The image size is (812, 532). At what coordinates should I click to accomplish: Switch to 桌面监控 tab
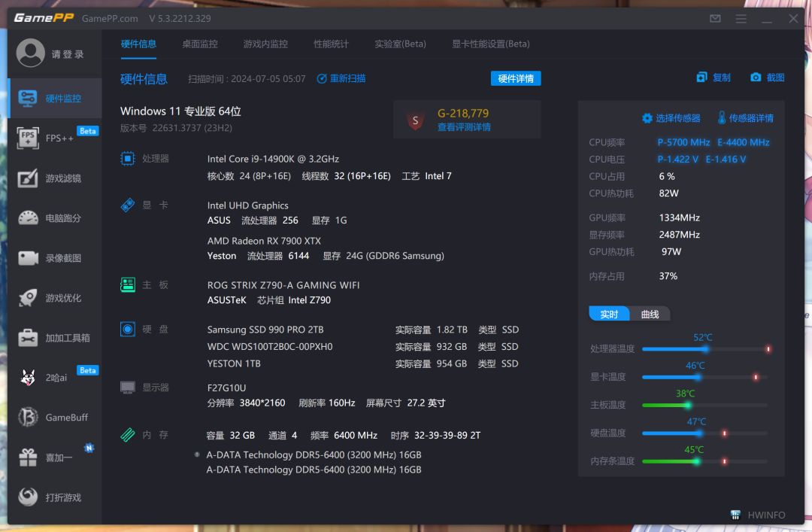click(200, 44)
